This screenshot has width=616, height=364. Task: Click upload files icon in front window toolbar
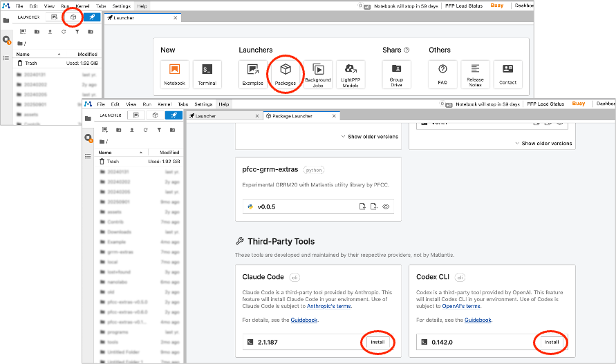(x=132, y=130)
